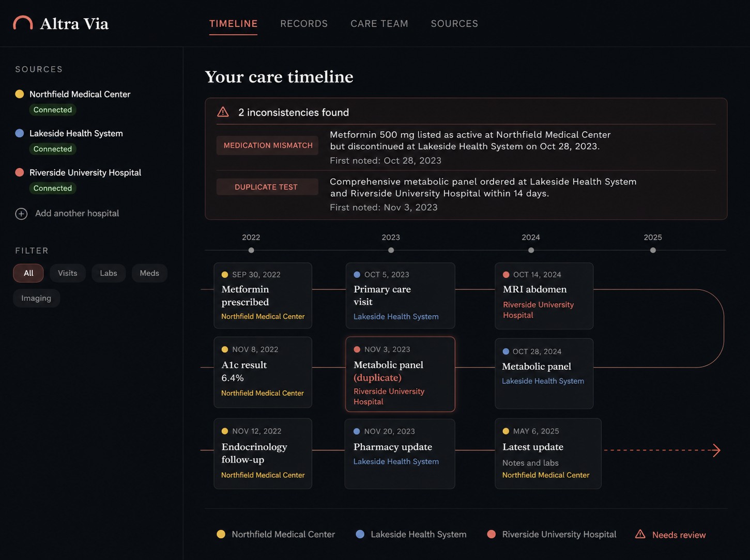Click the 2023 timeline marker dot

tap(391, 250)
